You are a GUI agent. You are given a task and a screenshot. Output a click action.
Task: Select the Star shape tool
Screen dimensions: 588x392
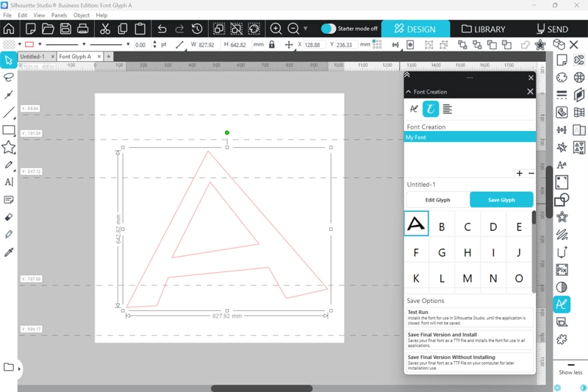tap(9, 147)
